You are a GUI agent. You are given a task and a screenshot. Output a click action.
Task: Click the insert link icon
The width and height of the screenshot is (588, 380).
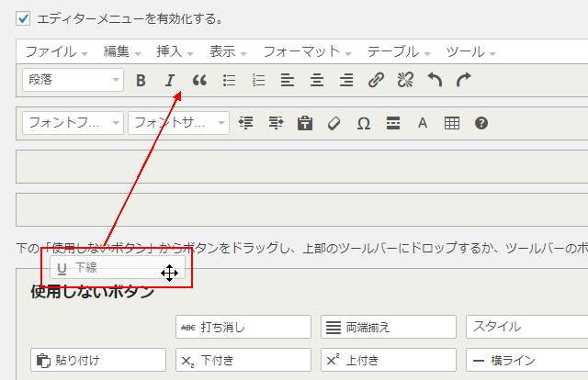click(x=376, y=80)
